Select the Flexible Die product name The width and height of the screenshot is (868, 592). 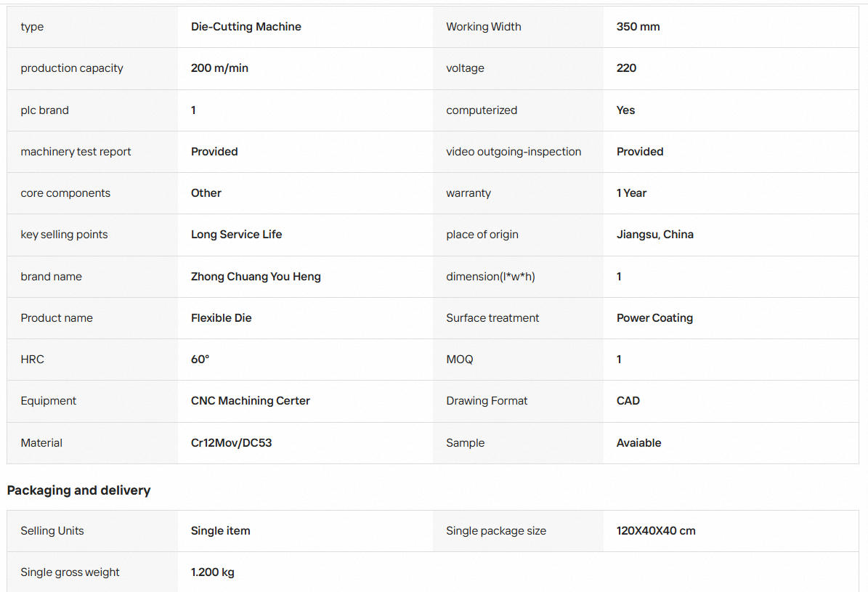click(222, 318)
